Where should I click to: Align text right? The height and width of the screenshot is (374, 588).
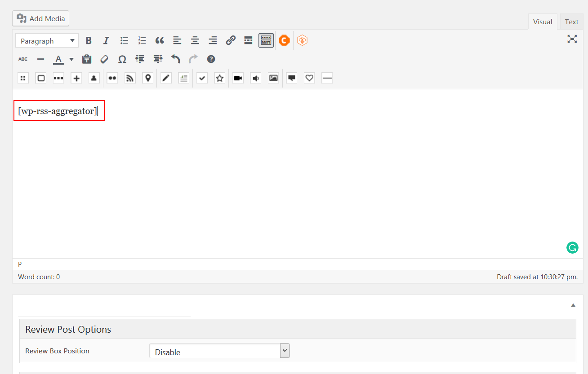213,41
